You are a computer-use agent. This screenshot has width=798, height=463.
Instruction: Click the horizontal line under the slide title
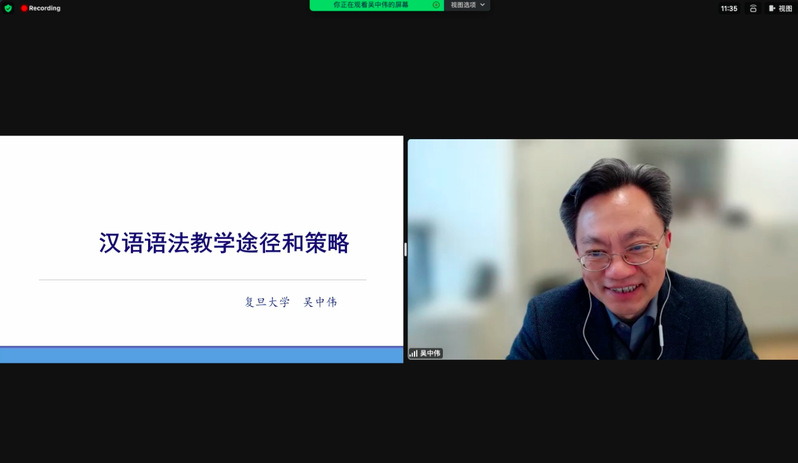[202, 280]
